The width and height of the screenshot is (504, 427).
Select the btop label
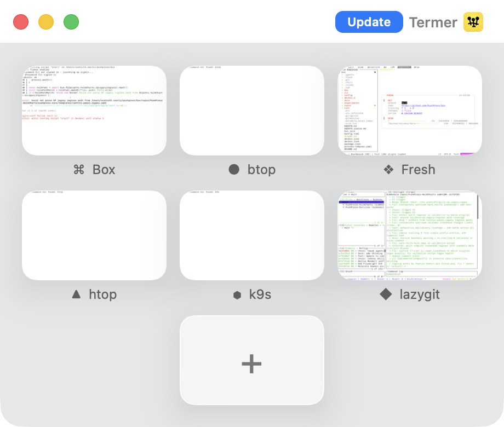(261, 170)
